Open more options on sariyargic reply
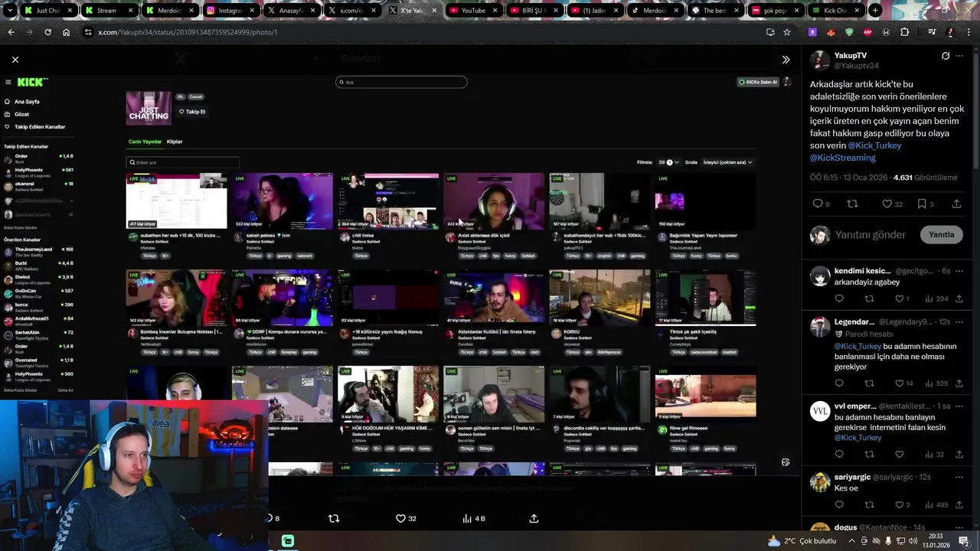 tap(959, 477)
